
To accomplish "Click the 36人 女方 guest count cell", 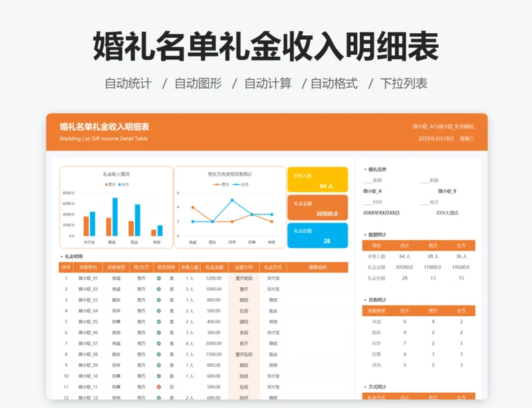I will (x=461, y=256).
